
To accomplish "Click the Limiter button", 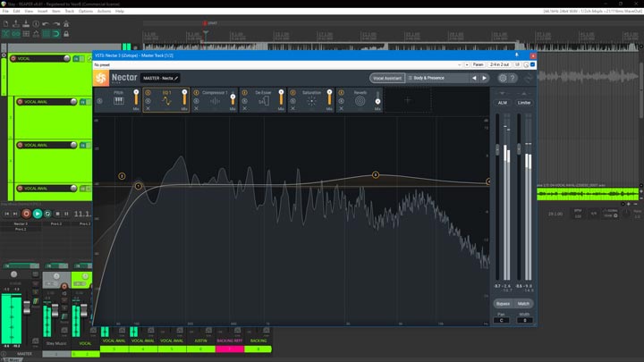I will pyautogui.click(x=523, y=103).
